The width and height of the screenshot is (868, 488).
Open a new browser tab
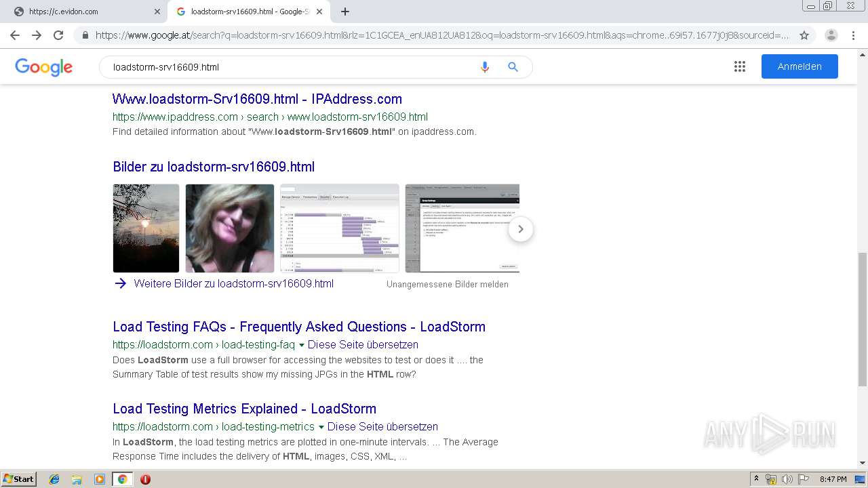pyautogui.click(x=345, y=12)
